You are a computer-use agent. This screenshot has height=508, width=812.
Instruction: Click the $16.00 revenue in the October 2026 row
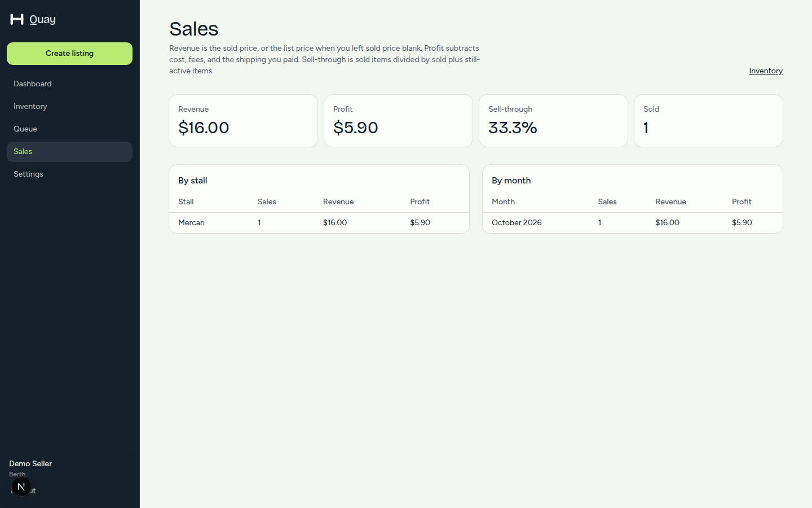point(668,222)
